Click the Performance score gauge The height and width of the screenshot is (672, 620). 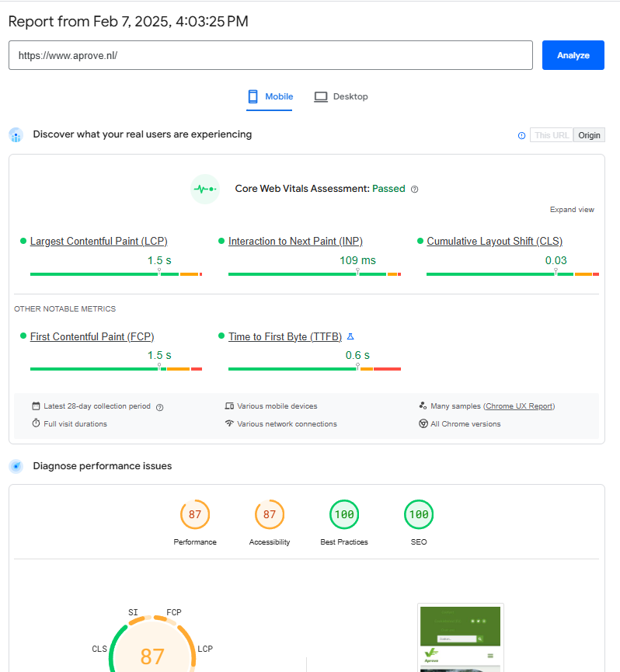(x=195, y=514)
